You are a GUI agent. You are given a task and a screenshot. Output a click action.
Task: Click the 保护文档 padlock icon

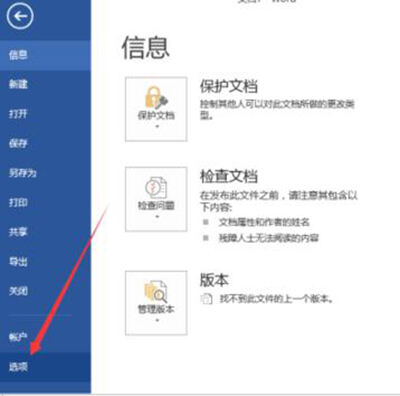click(x=156, y=97)
